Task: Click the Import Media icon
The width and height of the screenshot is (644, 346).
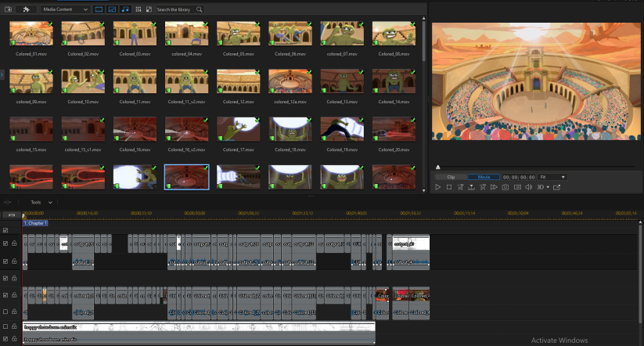Action: point(8,9)
